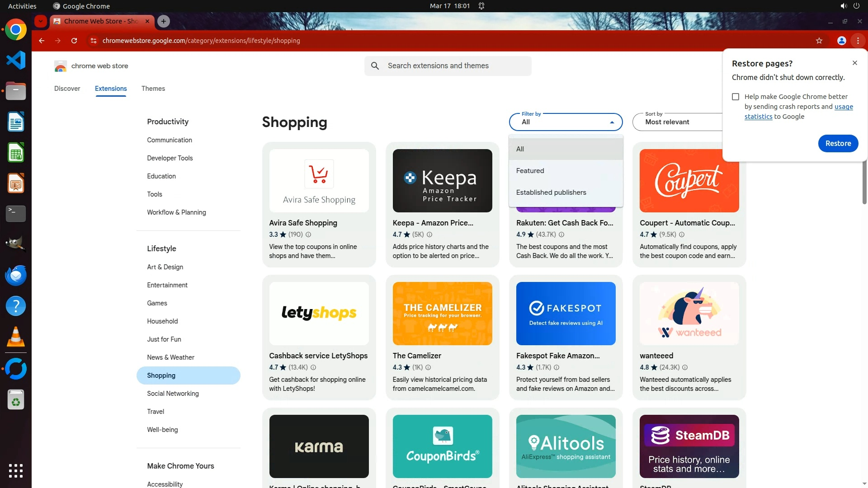Viewport: 868px width, 488px height.
Task: Open the Fakespot extension thumbnail
Action: (566, 314)
